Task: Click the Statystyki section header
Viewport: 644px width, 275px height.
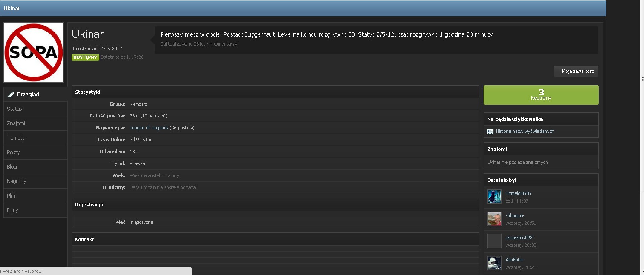Action: click(275, 92)
